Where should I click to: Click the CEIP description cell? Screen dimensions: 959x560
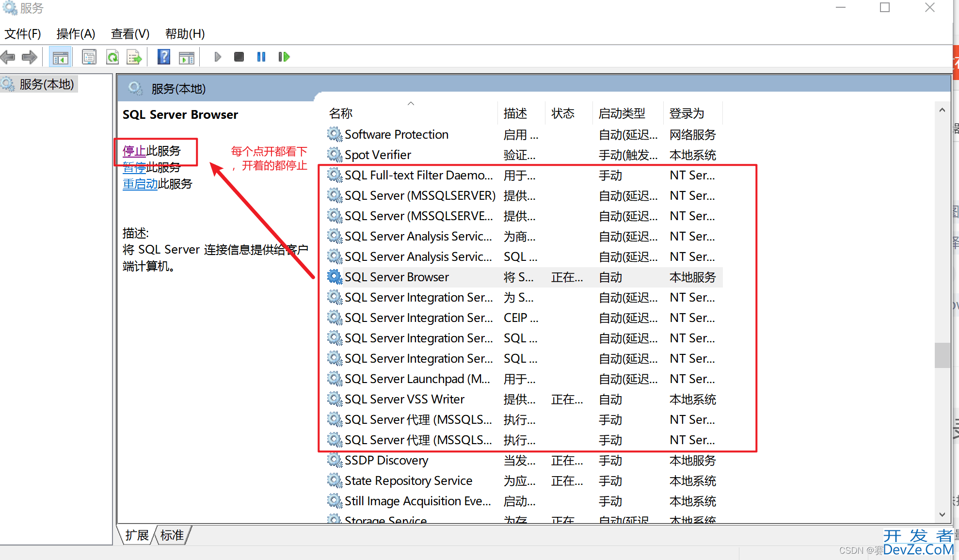[521, 318]
